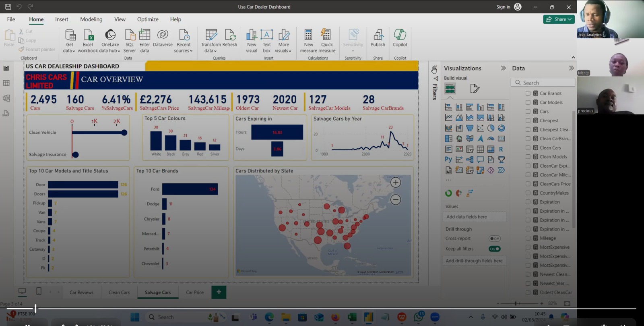Viewport: 644px width, 326px height.
Task: Expand the Get data dropdown
Action: (x=69, y=51)
